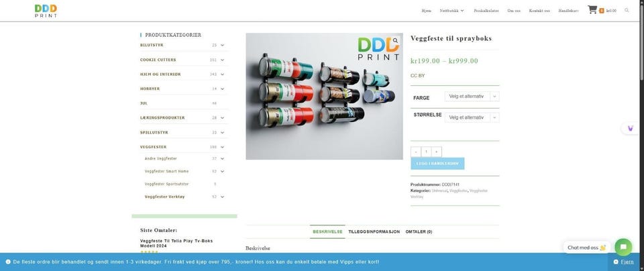
Task: Expand the Cookie Cutters category
Action: [222, 60]
